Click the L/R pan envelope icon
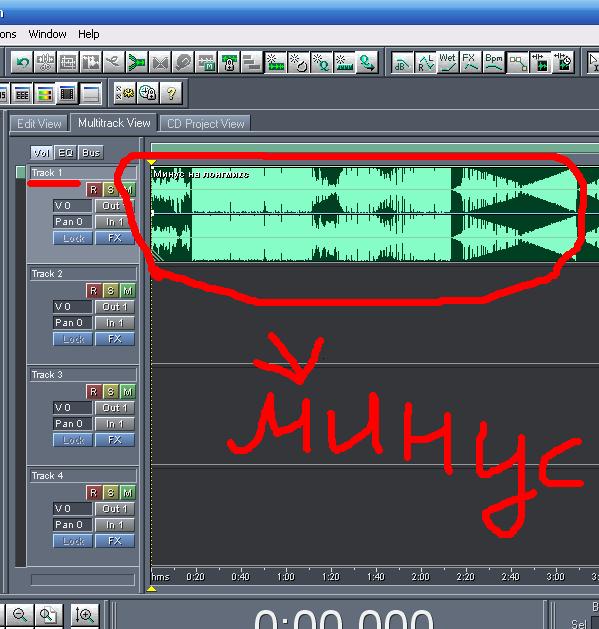The height and width of the screenshot is (629, 599). pyautogui.click(x=425, y=63)
